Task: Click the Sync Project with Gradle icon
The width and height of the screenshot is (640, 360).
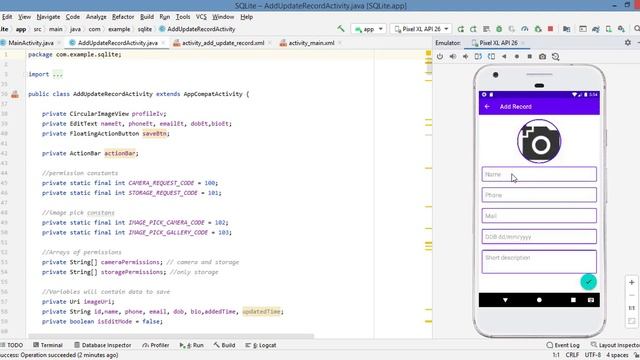Action: [596, 29]
